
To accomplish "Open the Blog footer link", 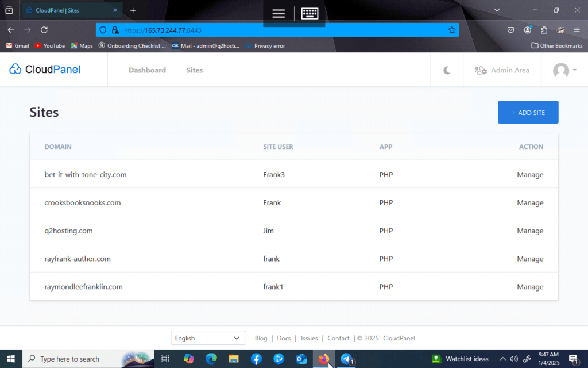I will [x=261, y=338].
